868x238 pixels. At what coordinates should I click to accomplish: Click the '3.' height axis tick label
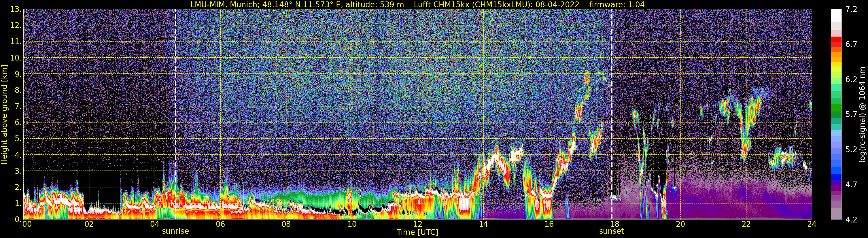point(18,171)
